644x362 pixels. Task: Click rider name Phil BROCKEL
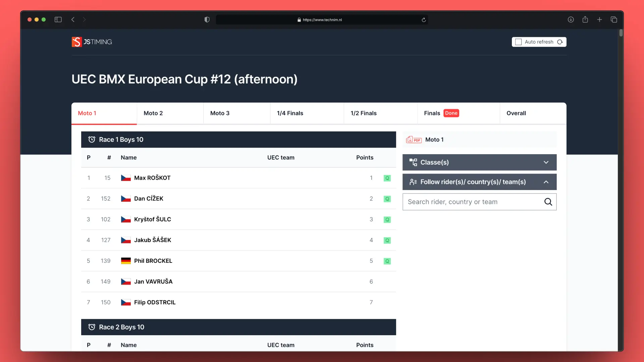pos(153,261)
